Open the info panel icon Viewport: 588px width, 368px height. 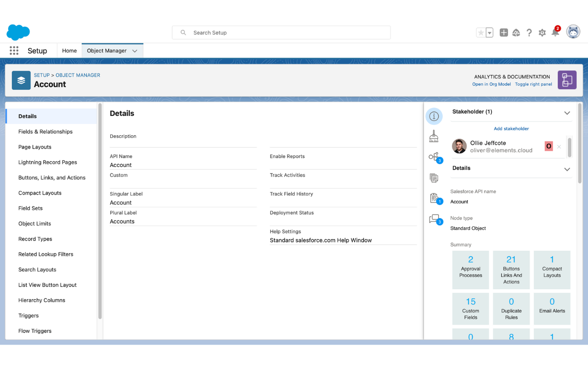(434, 116)
